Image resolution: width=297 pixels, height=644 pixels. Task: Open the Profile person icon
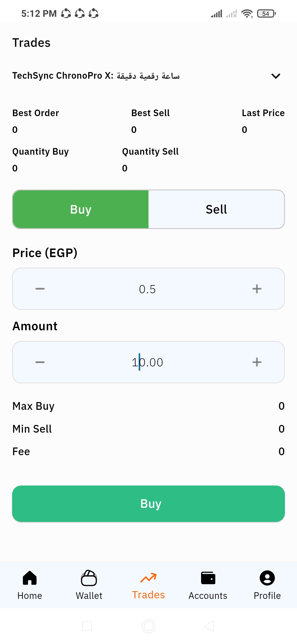pyautogui.click(x=267, y=578)
